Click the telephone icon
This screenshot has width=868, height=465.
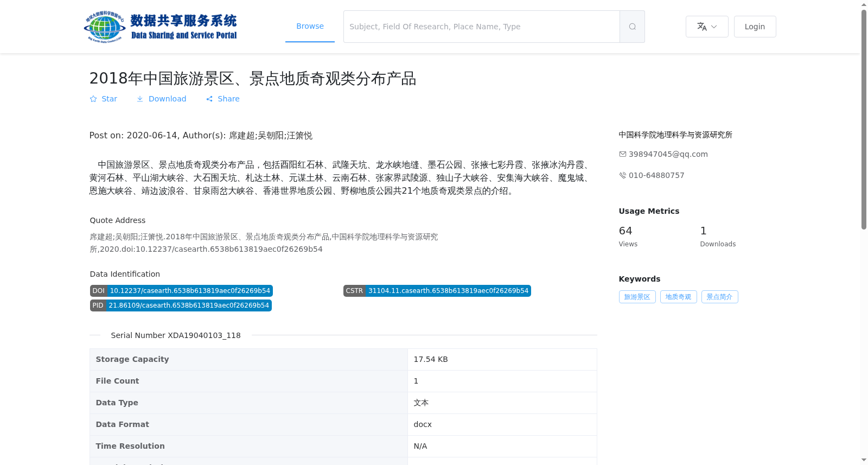(x=623, y=175)
